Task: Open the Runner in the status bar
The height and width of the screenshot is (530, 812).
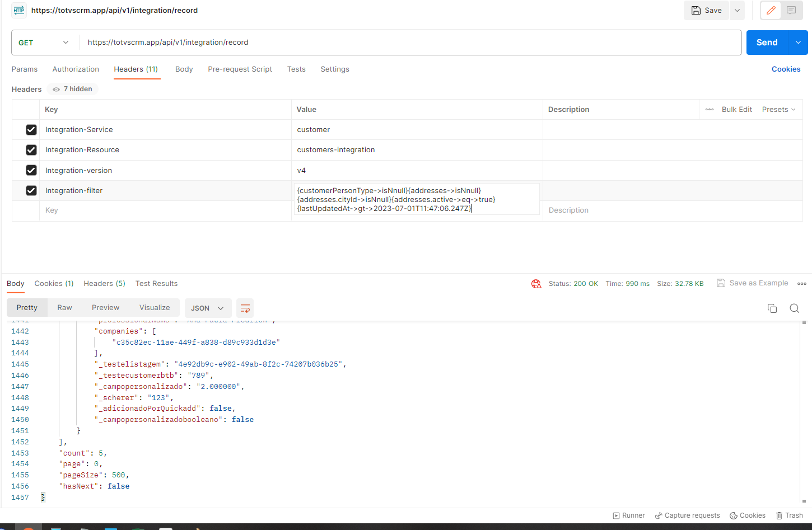Action: (629, 515)
